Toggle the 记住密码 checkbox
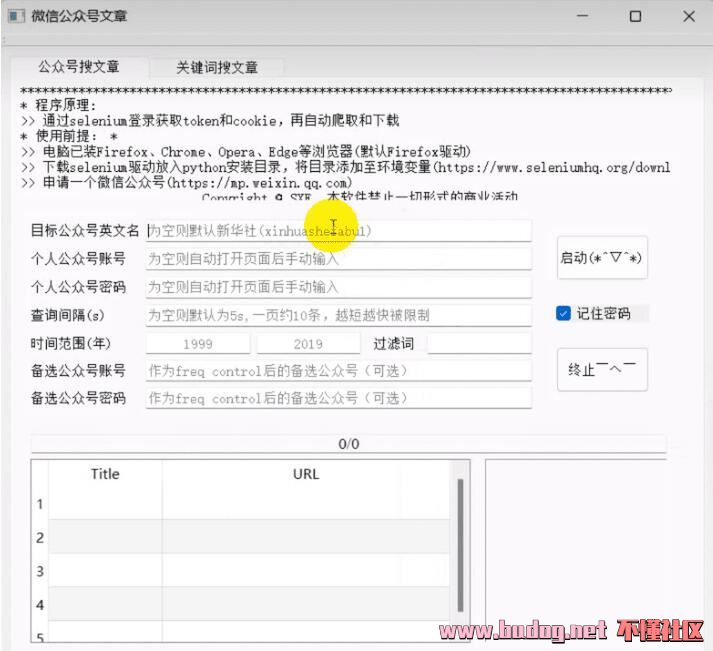Screen dimensions: 713x651 [x=564, y=313]
